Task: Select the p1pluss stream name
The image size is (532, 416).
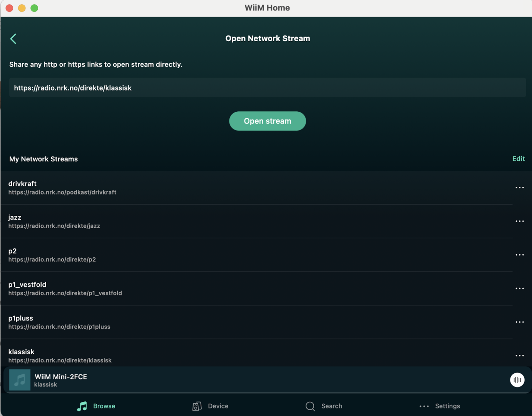Action: click(x=20, y=318)
